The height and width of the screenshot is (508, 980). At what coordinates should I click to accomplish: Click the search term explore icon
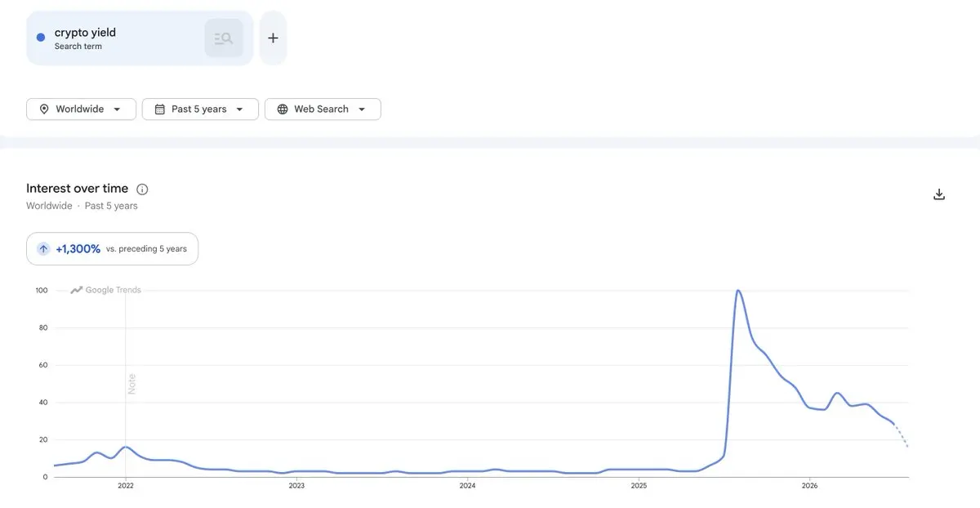click(x=224, y=38)
